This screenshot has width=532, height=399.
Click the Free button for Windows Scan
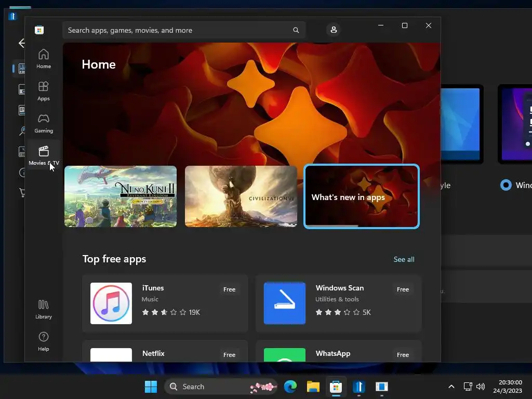point(403,289)
